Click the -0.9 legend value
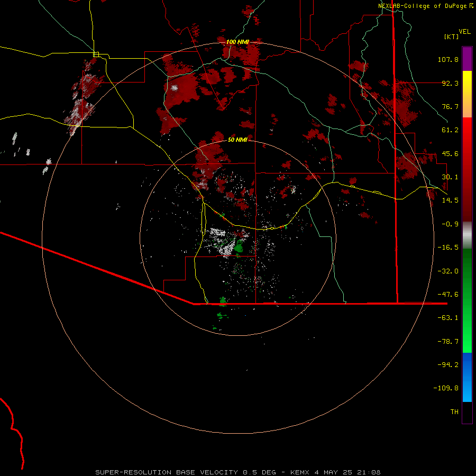Image resolution: width=476 pixels, height=476 pixels. pyautogui.click(x=450, y=224)
